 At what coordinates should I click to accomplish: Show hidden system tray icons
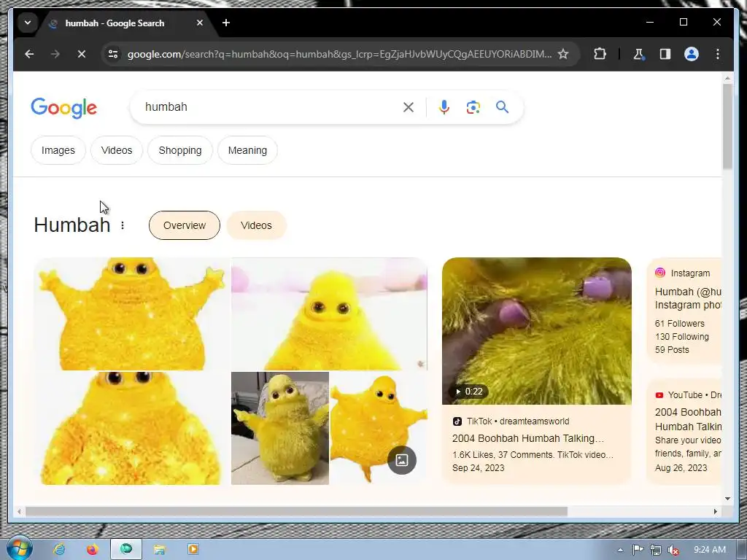pyautogui.click(x=620, y=550)
